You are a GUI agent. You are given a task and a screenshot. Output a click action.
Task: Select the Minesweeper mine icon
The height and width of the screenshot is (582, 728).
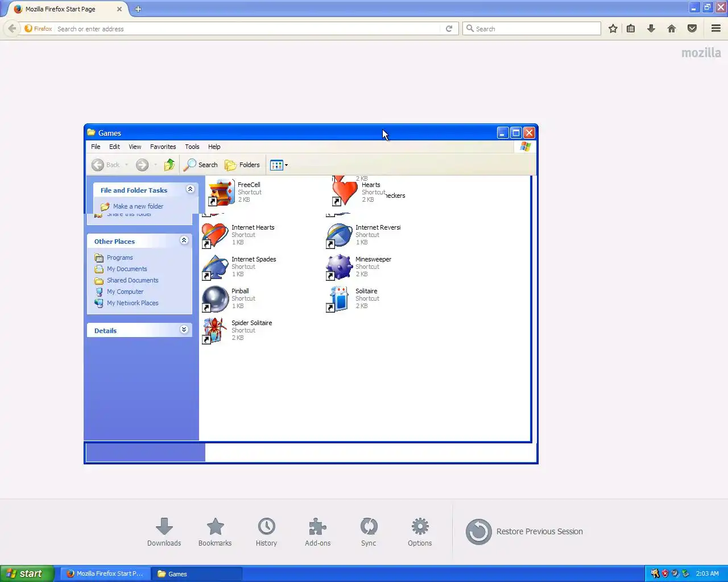[x=339, y=267]
